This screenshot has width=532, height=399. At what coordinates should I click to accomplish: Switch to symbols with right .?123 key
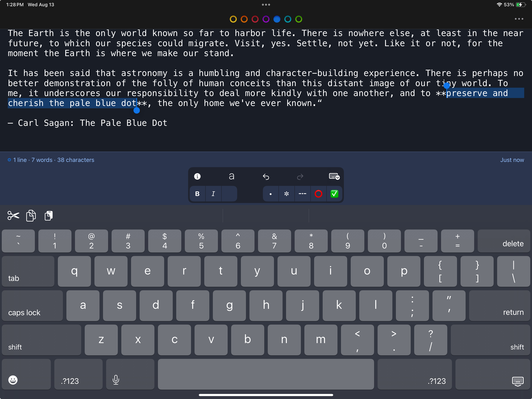click(x=415, y=374)
